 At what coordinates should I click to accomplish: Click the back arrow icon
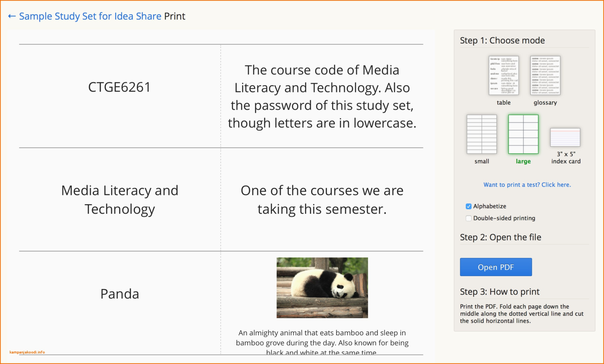point(12,16)
